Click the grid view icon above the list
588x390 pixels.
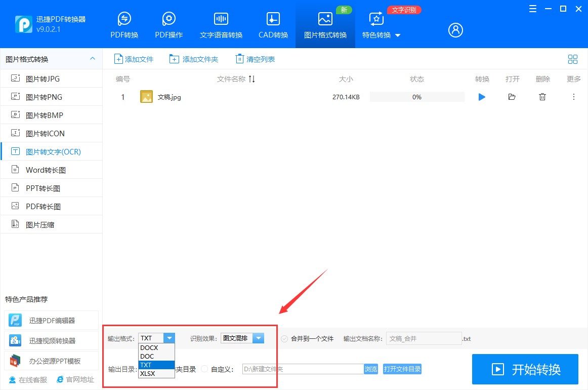572,59
